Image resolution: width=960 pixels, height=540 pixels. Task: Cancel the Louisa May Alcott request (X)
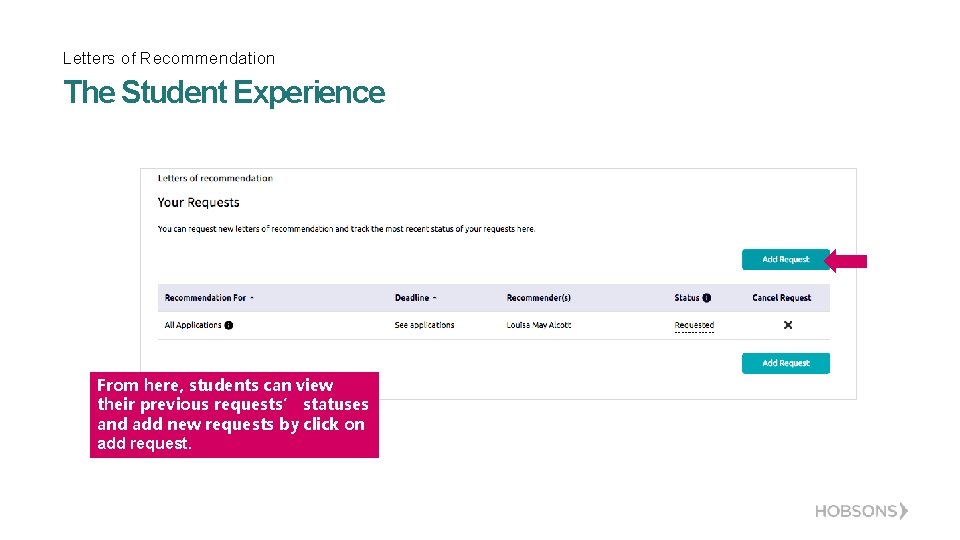point(787,325)
